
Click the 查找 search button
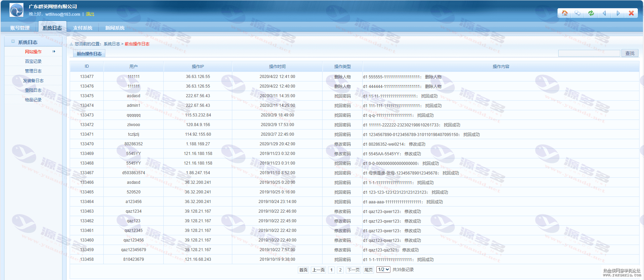(x=630, y=53)
